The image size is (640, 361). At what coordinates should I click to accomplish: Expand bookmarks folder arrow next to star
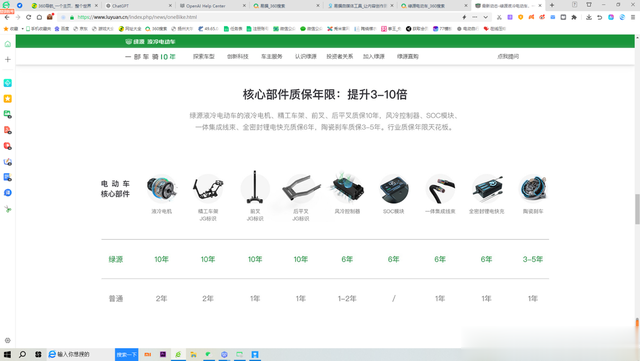point(22,29)
